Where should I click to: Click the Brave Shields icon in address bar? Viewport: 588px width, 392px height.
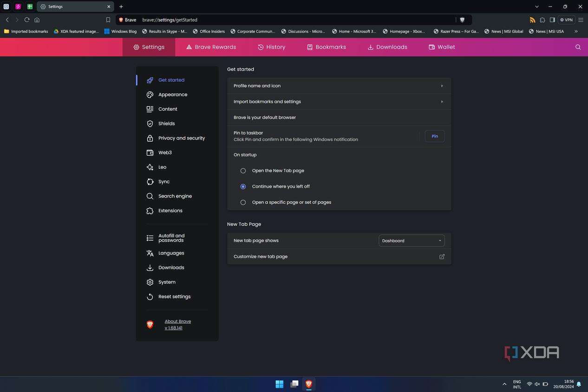(462, 20)
